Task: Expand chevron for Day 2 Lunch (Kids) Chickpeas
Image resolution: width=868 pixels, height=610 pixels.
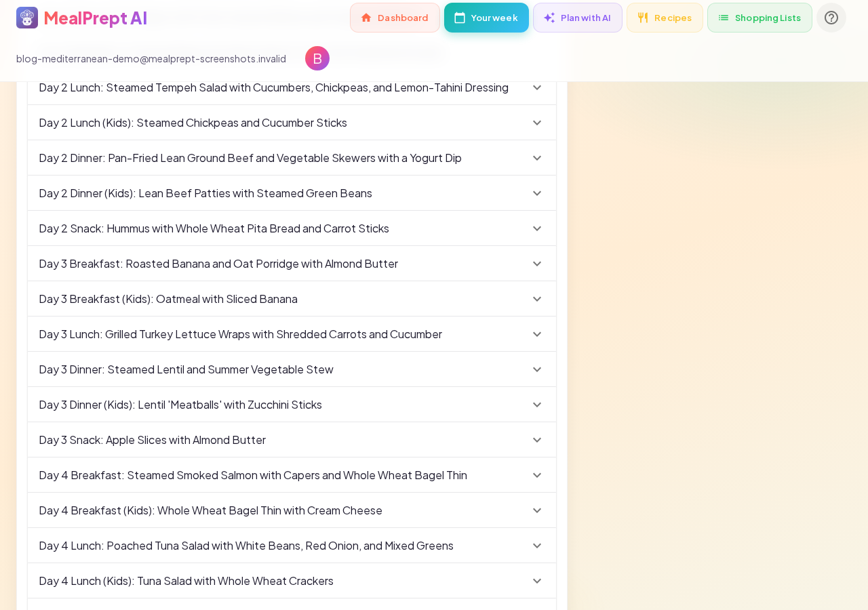Action: click(x=537, y=123)
